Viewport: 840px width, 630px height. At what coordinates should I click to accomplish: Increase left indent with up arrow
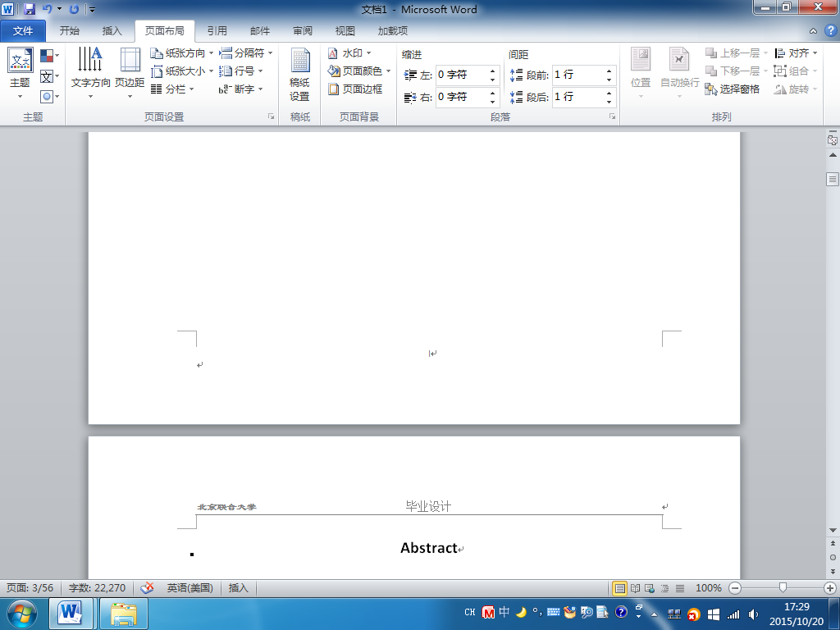tap(492, 71)
